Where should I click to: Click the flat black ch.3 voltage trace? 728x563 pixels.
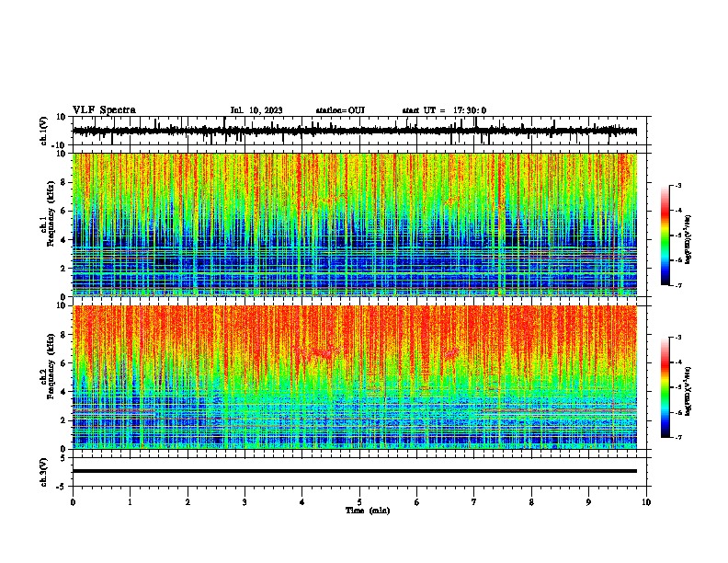point(355,471)
